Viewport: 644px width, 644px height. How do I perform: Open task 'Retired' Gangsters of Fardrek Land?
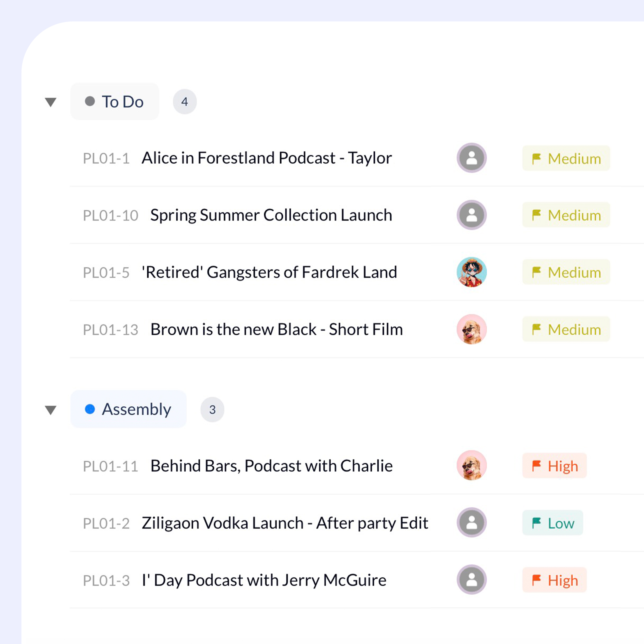pos(269,272)
